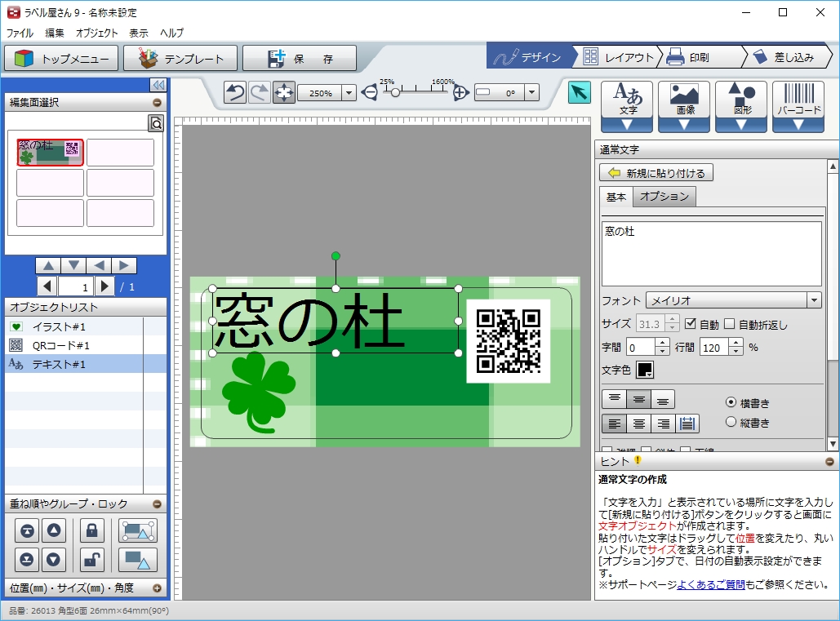Move selection down with triangle button
The width and height of the screenshot is (840, 621).
(x=73, y=265)
